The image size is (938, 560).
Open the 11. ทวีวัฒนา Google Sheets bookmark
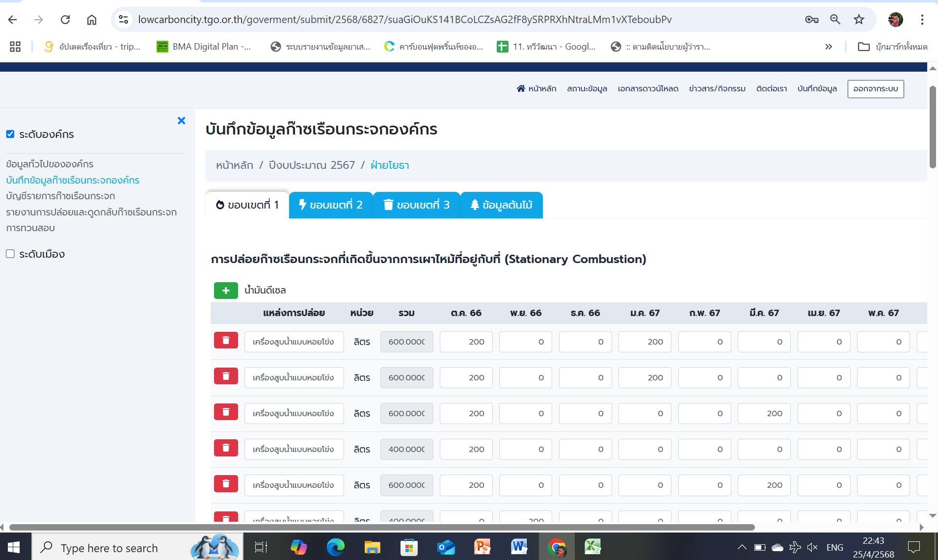point(546,47)
